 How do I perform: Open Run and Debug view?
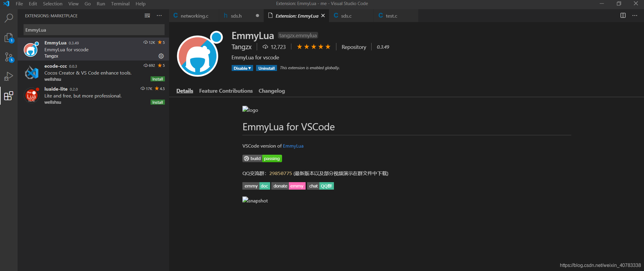(9, 77)
